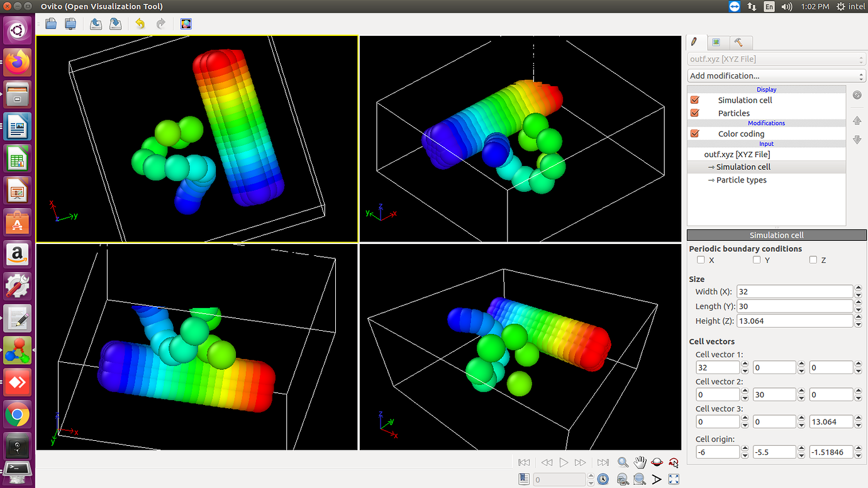Open the Animation Settings clock icon
This screenshot has height=488, width=868.
coord(603,479)
